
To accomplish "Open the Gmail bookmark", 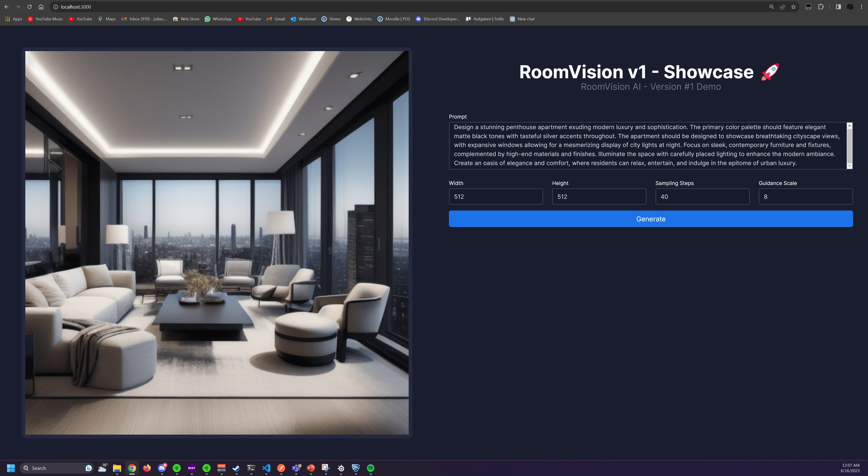I will tap(276, 19).
